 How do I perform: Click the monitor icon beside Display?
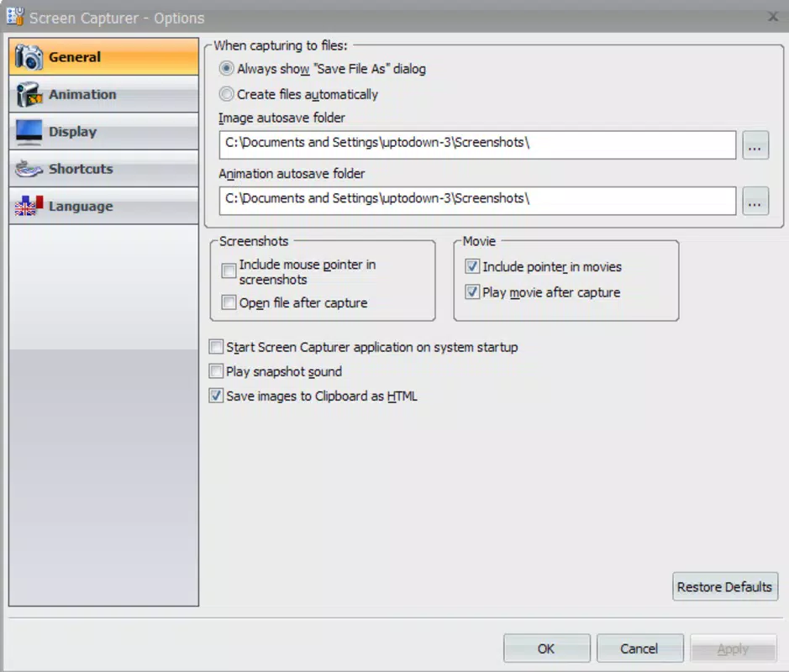click(x=29, y=132)
